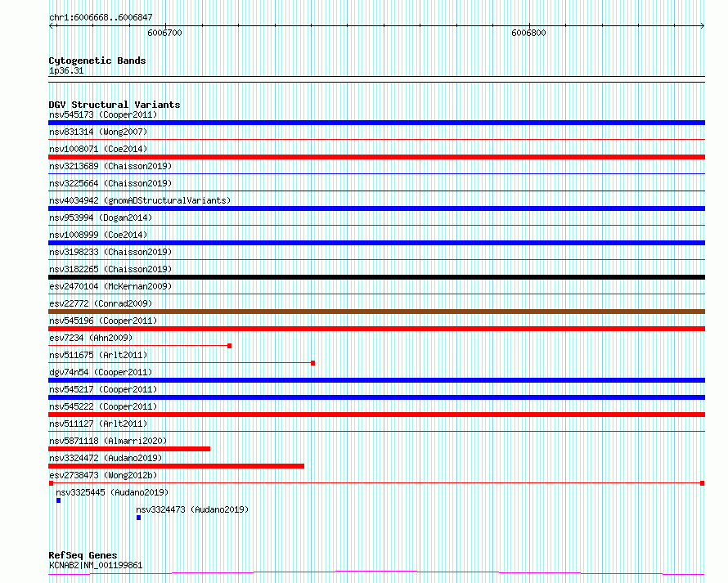This screenshot has height=583, width=728.
Task: Click the nsv545173 (Cooper2011) variant label
Action: [103, 114]
